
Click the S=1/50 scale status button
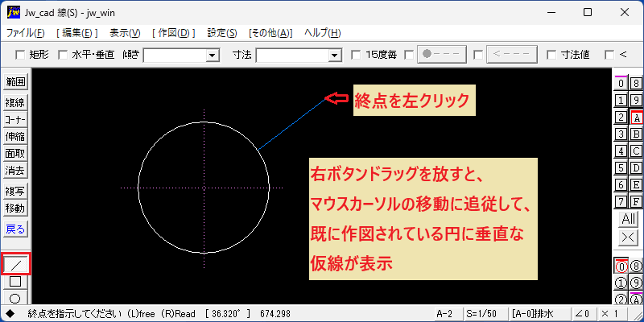point(485,314)
